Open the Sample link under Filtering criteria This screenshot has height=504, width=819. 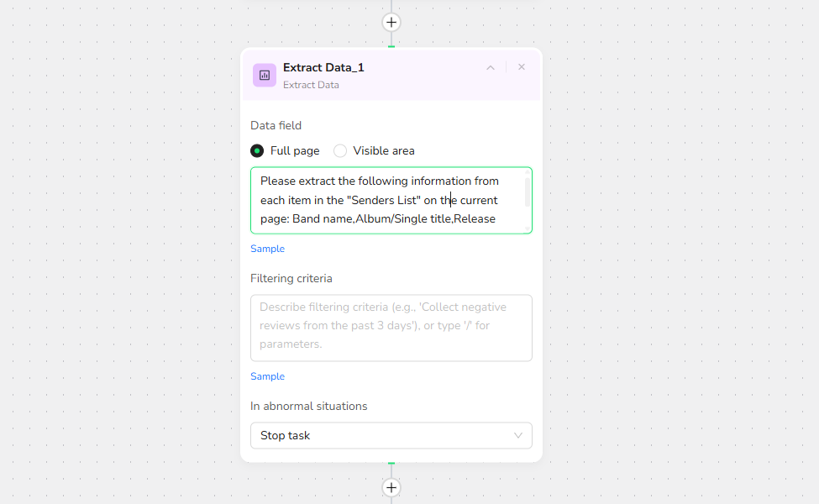click(267, 376)
